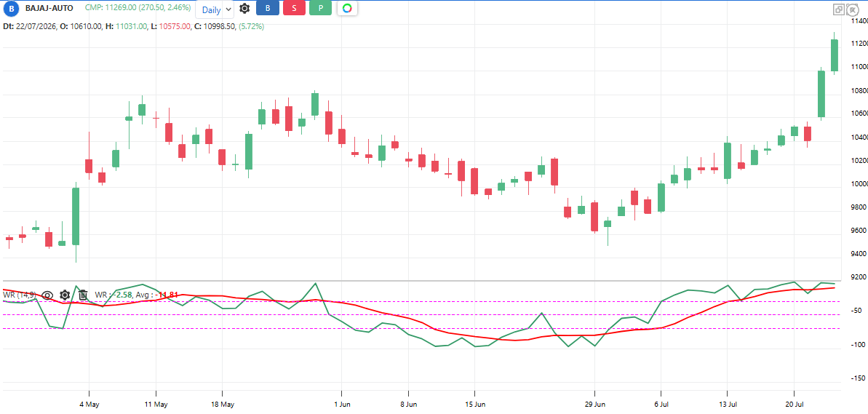Click the WR : -2.58 value readout
Screen dimensions: 868x414
pos(114,295)
